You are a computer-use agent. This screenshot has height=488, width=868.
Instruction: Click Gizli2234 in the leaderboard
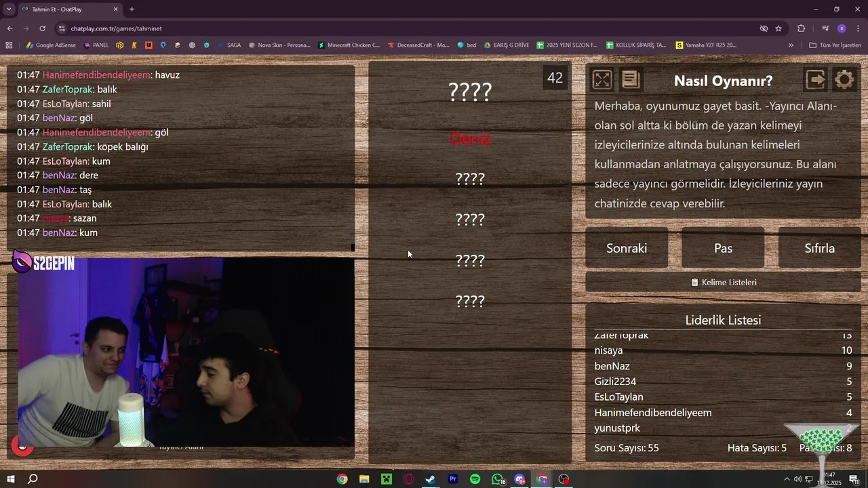pyautogui.click(x=615, y=382)
